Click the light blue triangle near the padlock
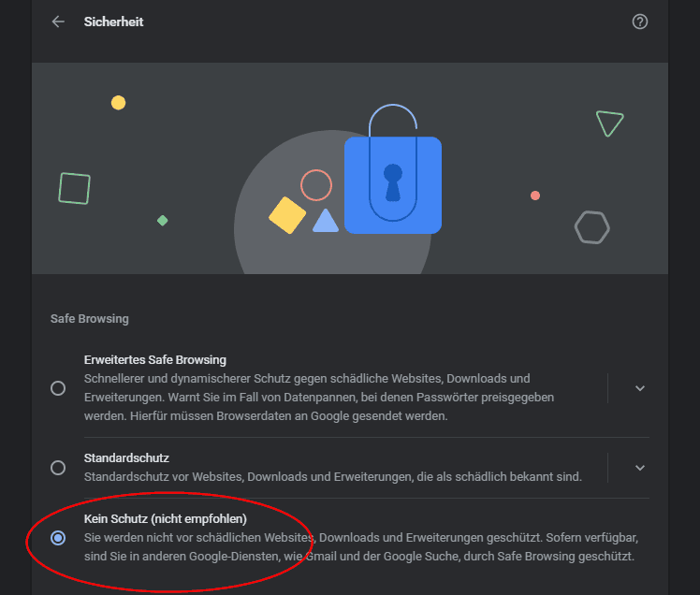Image resolution: width=700 pixels, height=595 pixels. tap(326, 221)
